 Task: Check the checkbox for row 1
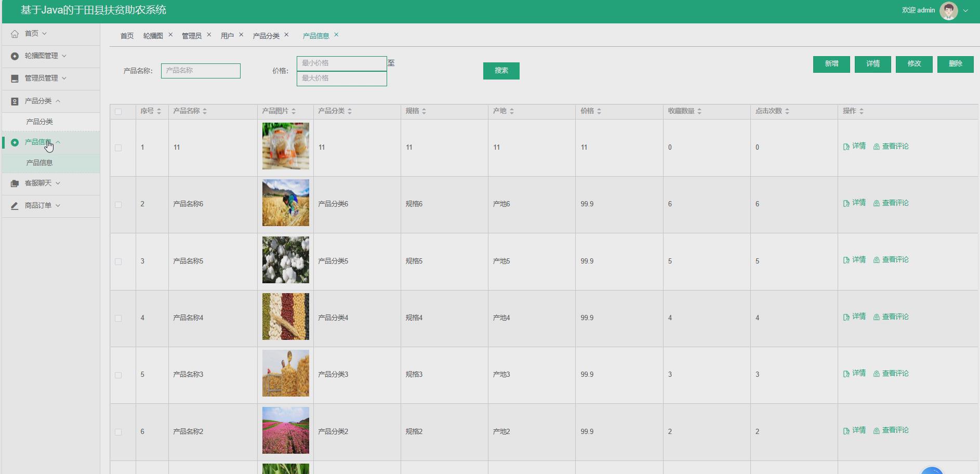tap(118, 148)
